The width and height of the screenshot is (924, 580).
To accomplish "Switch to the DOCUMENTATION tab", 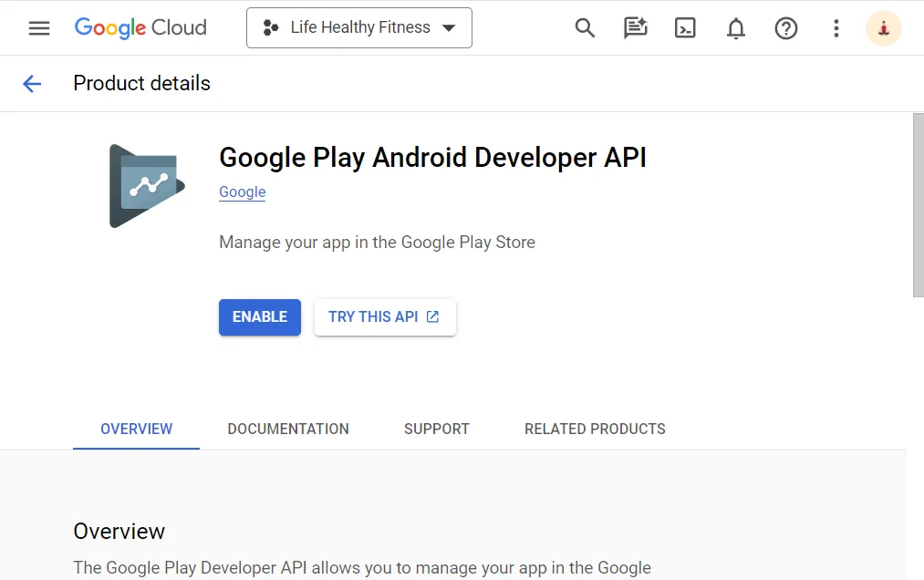I will [288, 429].
